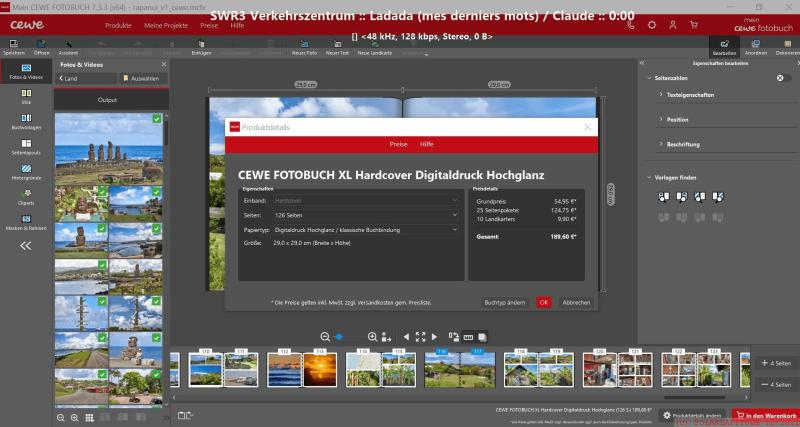
Task: Toggle checkmark on the large moai photo
Action: pos(157,119)
